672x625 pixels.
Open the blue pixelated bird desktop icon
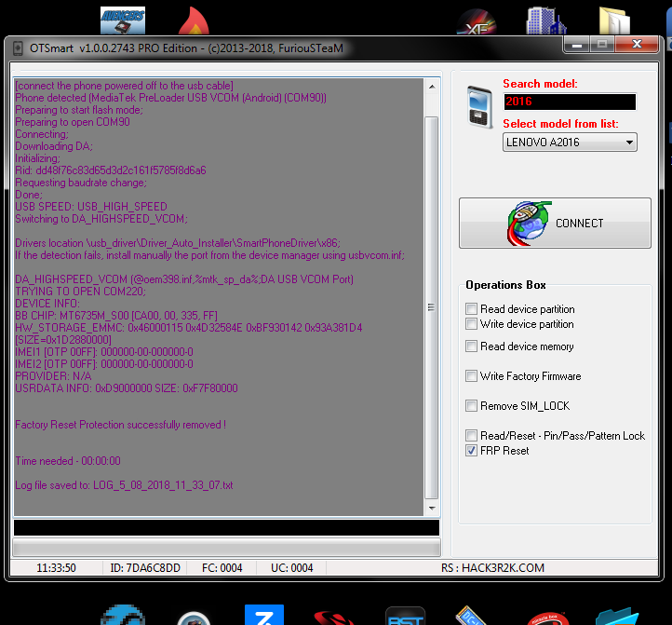pos(123,615)
